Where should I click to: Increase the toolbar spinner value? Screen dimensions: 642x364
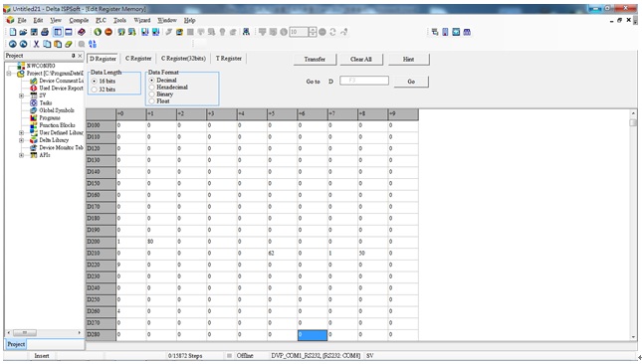pyautogui.click(x=313, y=30)
